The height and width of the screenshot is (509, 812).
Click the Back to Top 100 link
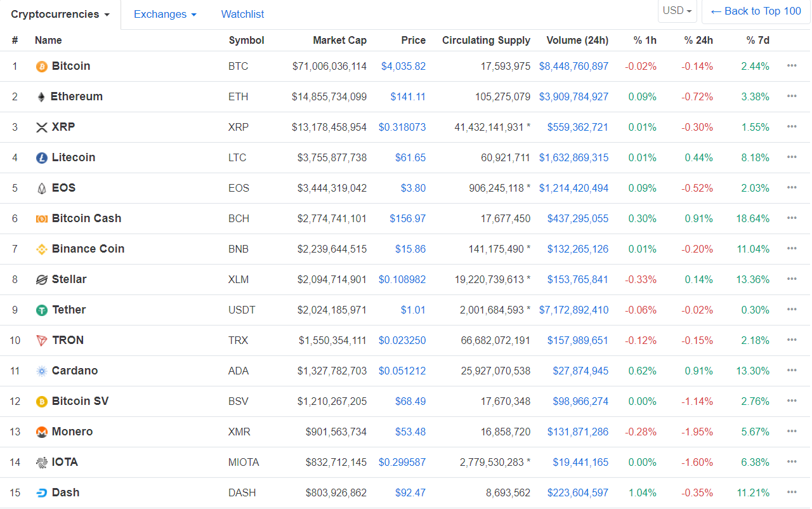[756, 11]
